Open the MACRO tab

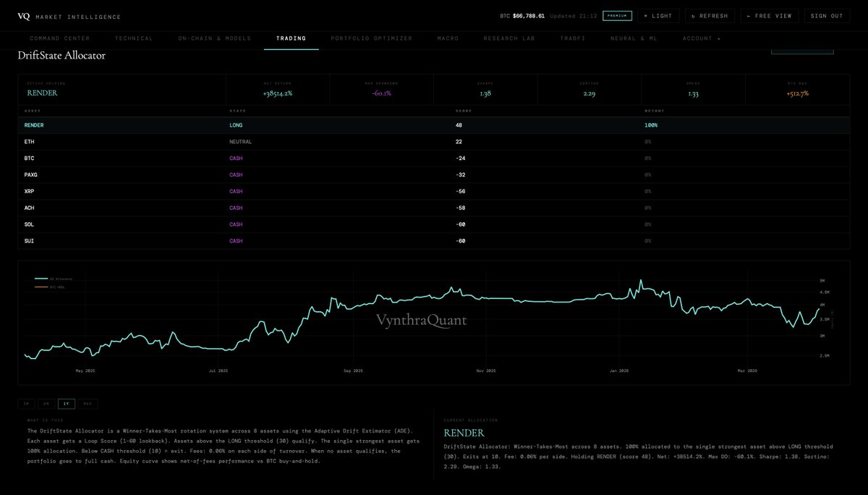click(x=448, y=38)
